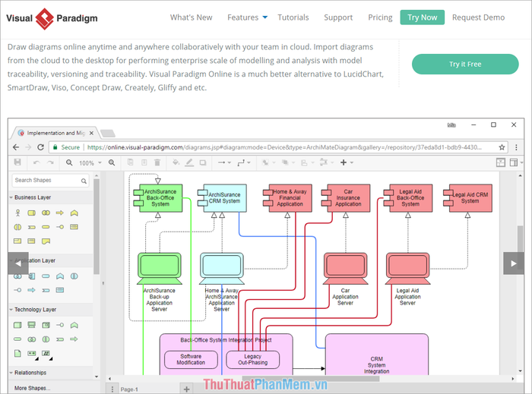
Task: Select the Software Modification work package
Action: (x=191, y=359)
